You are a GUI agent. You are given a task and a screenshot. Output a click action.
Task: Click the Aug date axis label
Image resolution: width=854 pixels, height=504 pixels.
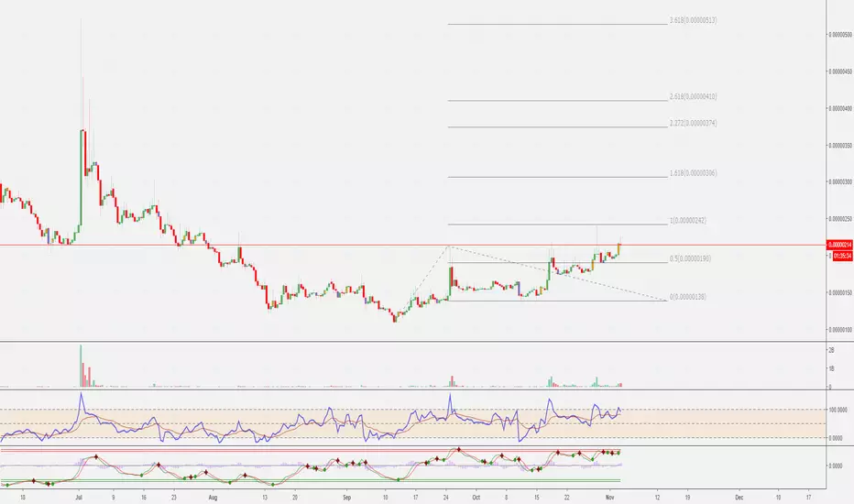point(213,498)
